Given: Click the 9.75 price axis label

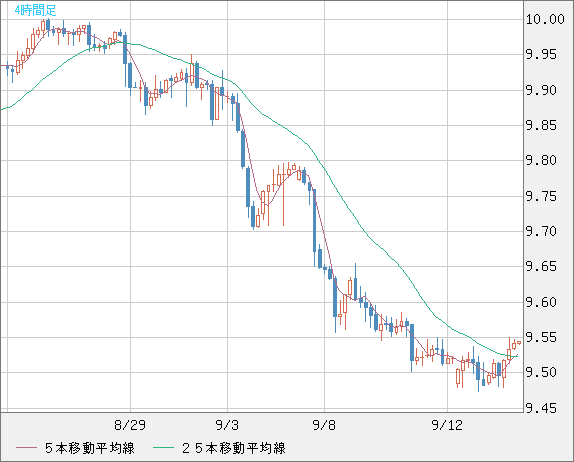Looking at the screenshot, I should click(x=541, y=196).
